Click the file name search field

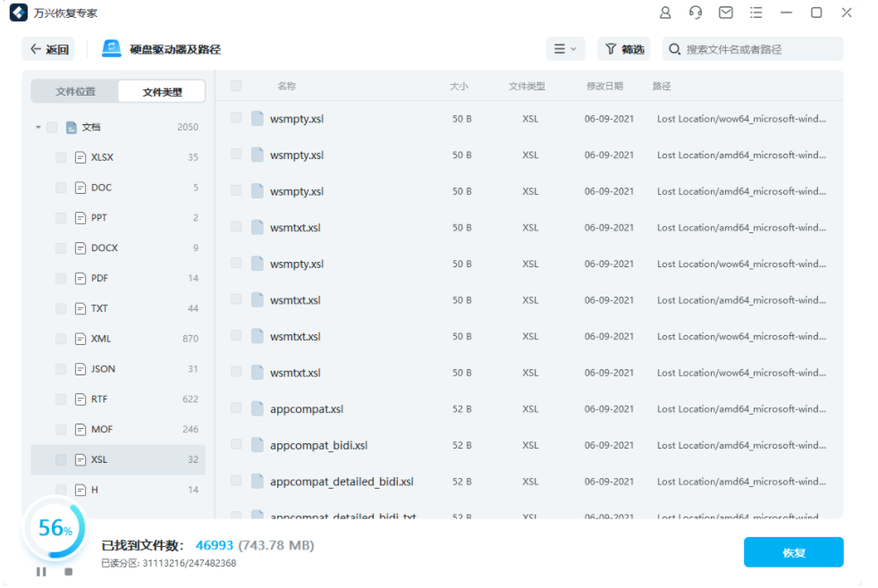(x=760, y=49)
